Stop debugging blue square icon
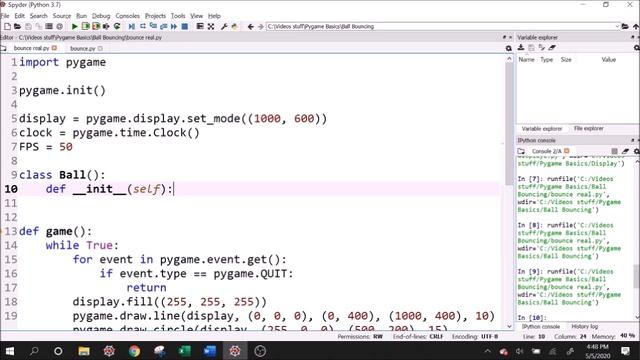 [x=184, y=27]
